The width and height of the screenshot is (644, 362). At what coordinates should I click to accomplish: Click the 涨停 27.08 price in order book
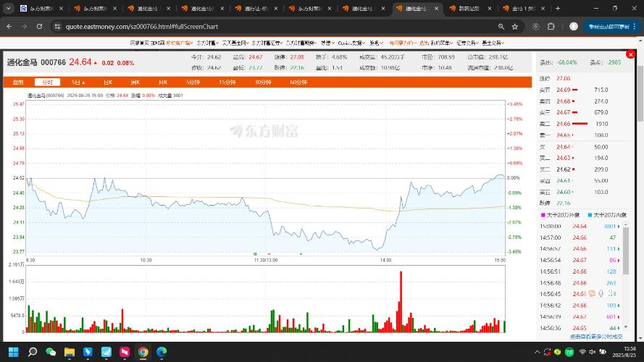tap(564, 78)
